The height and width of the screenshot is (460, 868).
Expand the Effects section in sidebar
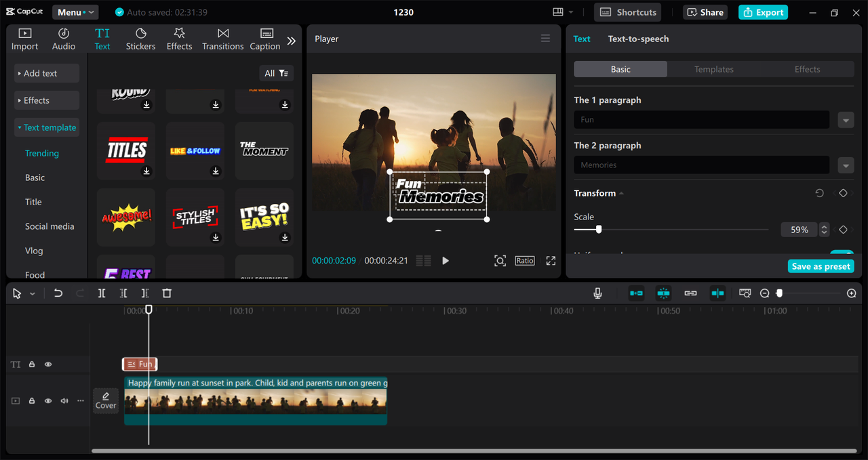click(x=47, y=100)
